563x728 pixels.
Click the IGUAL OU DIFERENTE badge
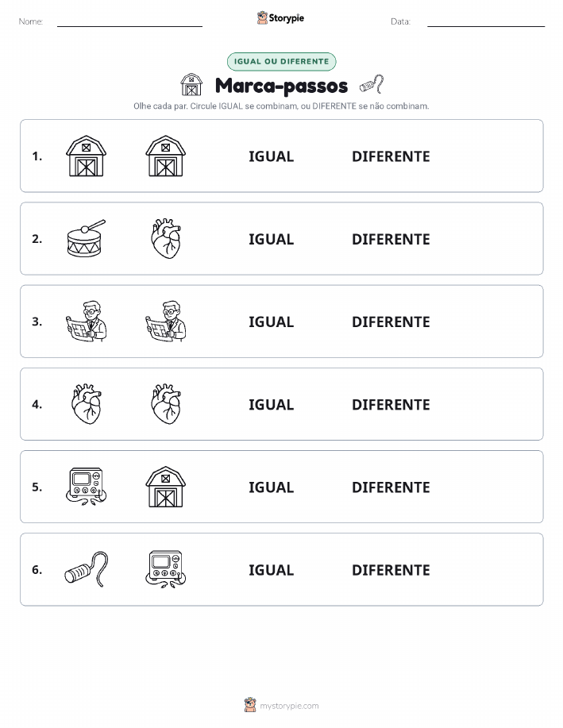281,61
